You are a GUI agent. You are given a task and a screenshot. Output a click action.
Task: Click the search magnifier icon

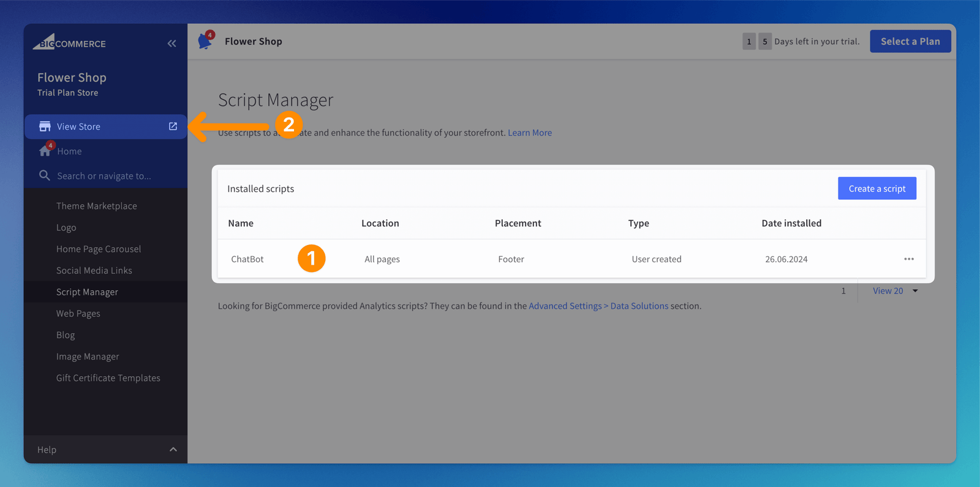44,176
